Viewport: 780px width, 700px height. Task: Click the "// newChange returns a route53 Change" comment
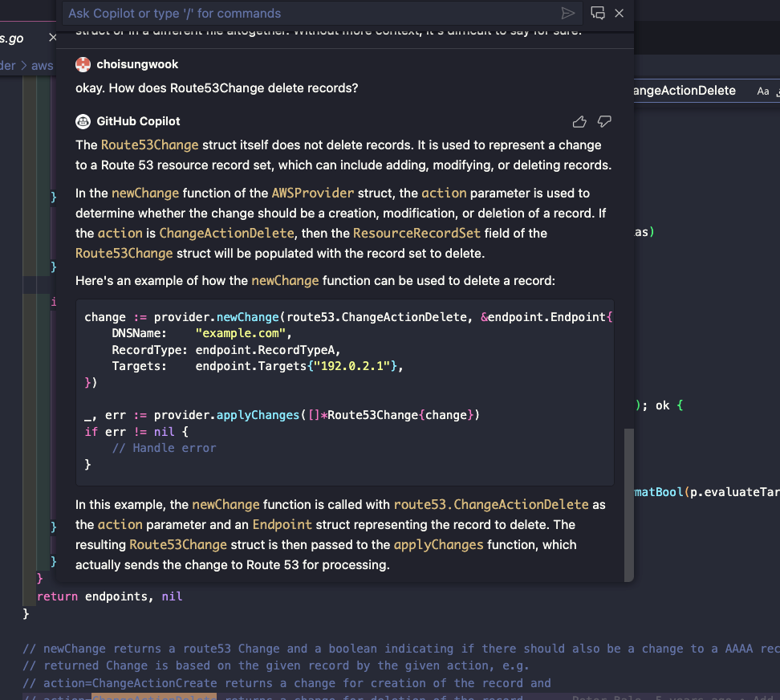click(401, 649)
